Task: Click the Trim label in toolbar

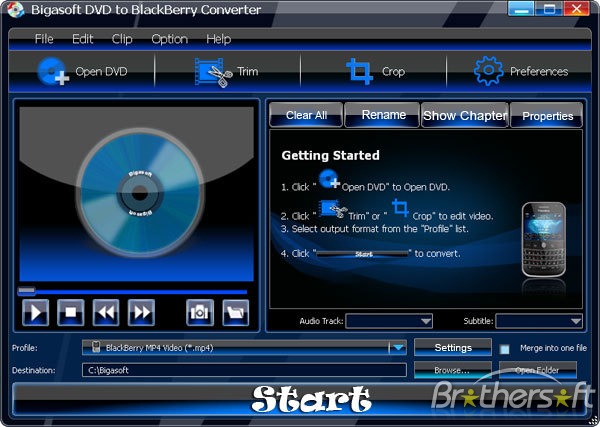Action: [248, 72]
